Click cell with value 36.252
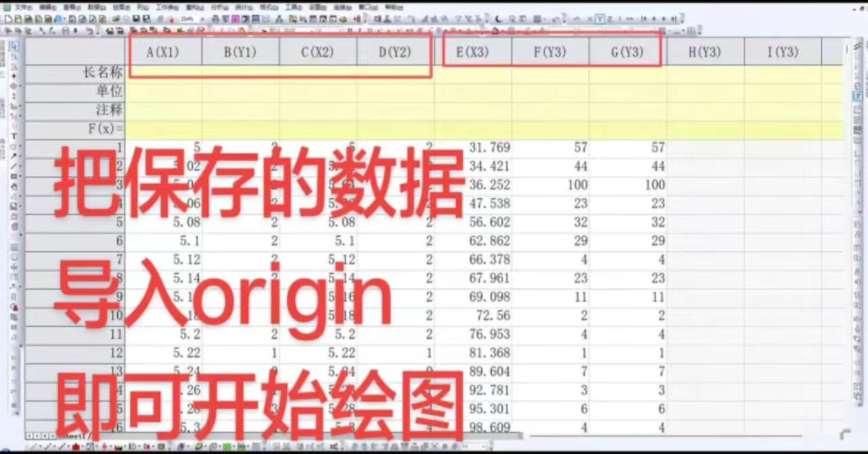The image size is (868, 454). coord(473,184)
